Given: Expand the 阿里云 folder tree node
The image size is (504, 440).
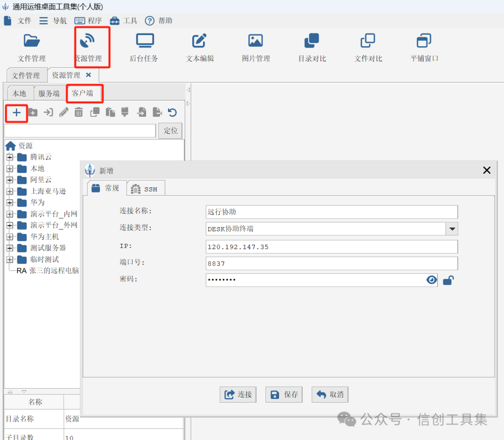Looking at the screenshot, I should click(x=10, y=180).
